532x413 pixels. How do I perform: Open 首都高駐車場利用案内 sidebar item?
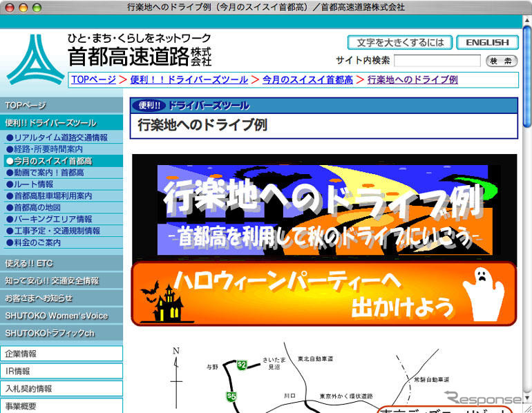(x=64, y=196)
